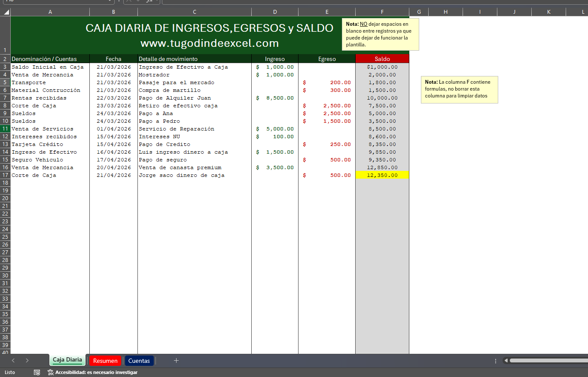The width and height of the screenshot is (588, 377).
Task: Click the date 22/03/2026 cell
Action: point(113,98)
